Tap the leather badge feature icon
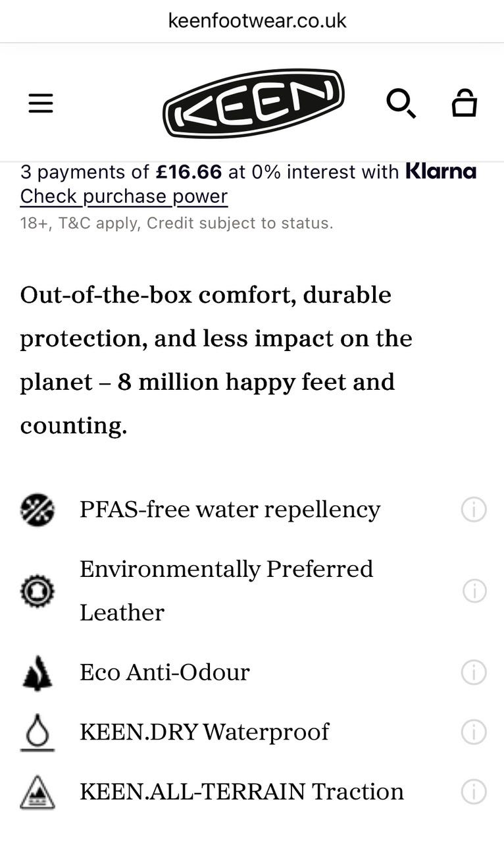 (x=38, y=591)
